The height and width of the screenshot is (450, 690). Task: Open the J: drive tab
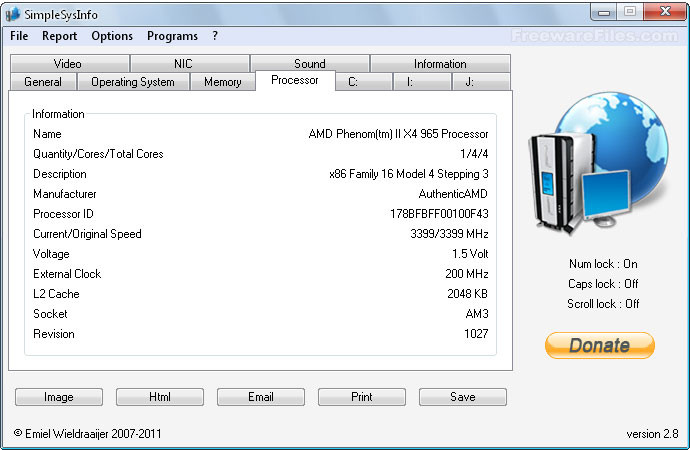coord(481,82)
